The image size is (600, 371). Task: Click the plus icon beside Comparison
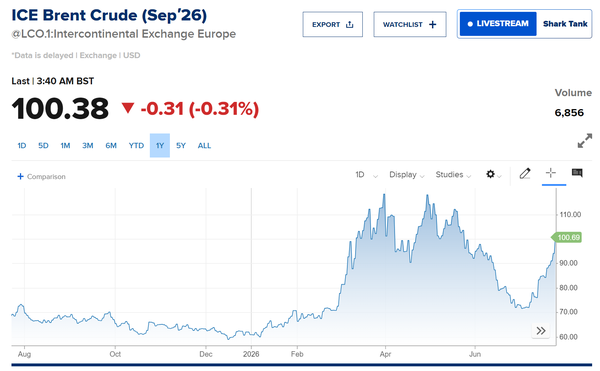pos(21,176)
